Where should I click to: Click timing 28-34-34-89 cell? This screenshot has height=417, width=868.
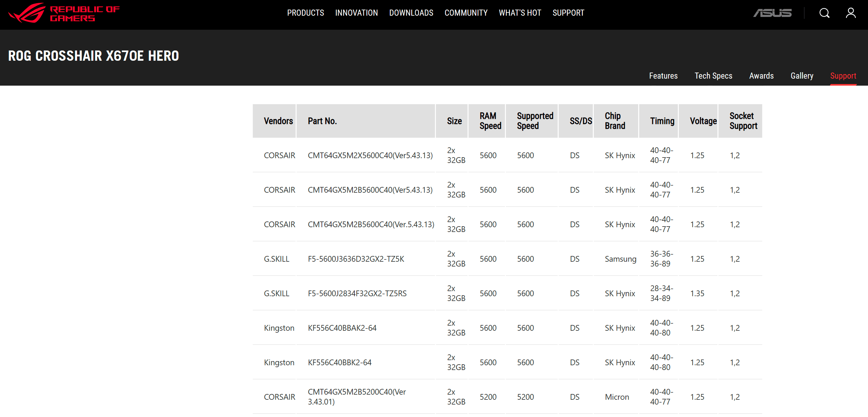click(x=662, y=293)
